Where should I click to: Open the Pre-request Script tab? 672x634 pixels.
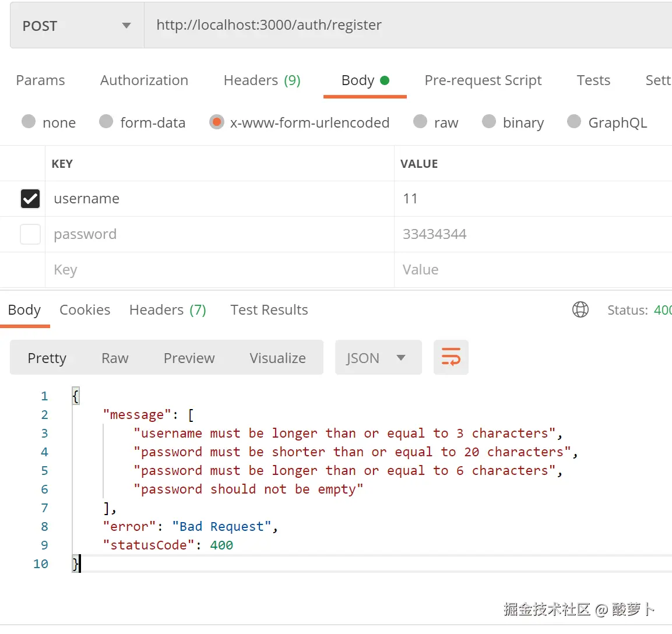coord(483,80)
